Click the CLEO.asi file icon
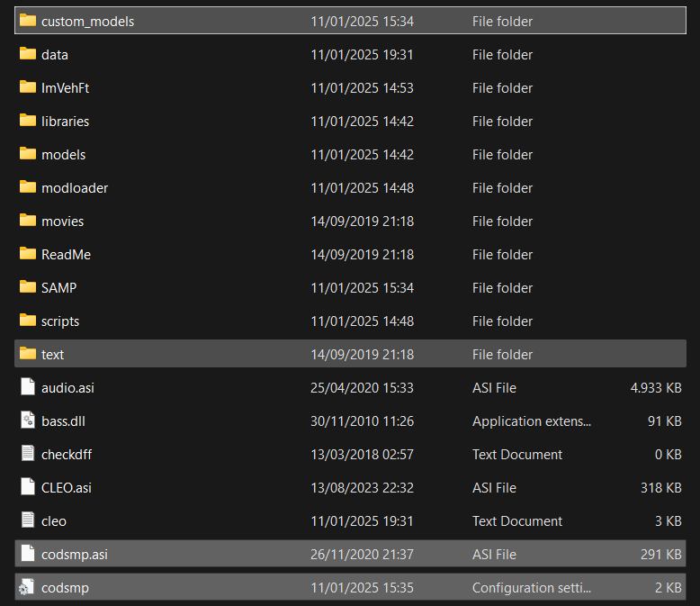700x606 pixels. point(28,487)
